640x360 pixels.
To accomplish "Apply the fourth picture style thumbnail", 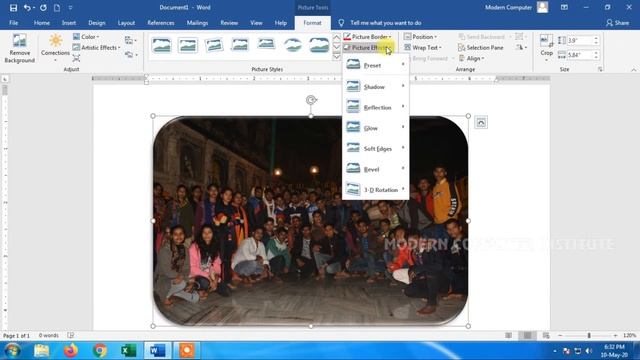I will click(x=240, y=45).
